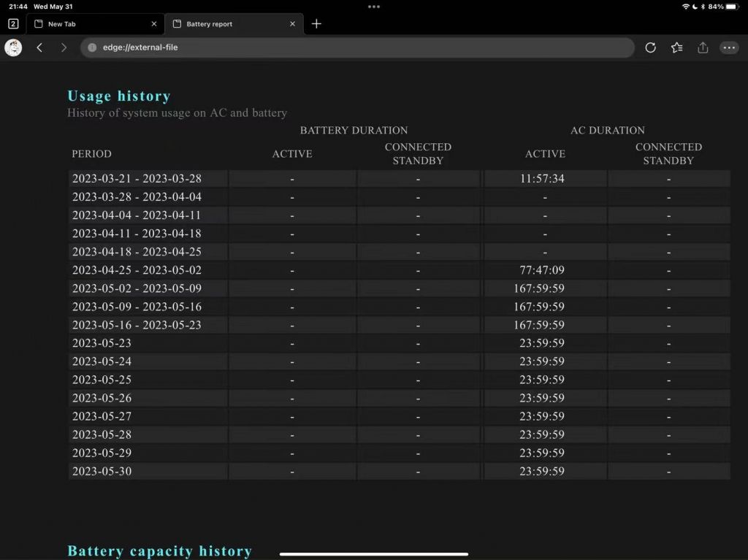Select the 2023-05-02 - 2023-05-09 period row
The image size is (748, 560).
click(137, 288)
